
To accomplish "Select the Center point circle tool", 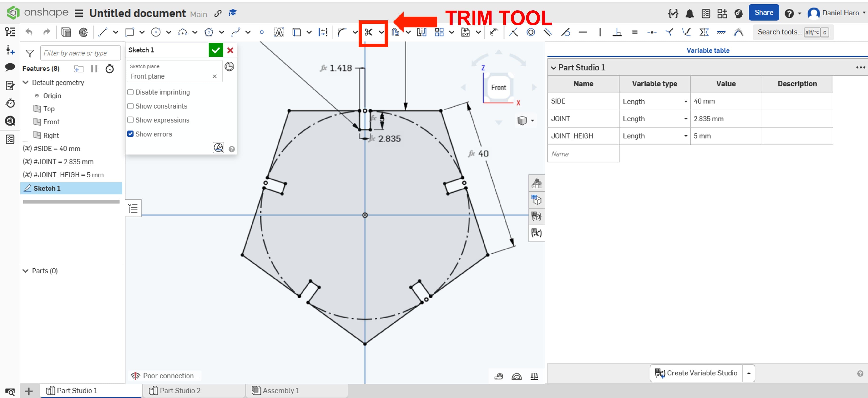I will click(x=156, y=32).
